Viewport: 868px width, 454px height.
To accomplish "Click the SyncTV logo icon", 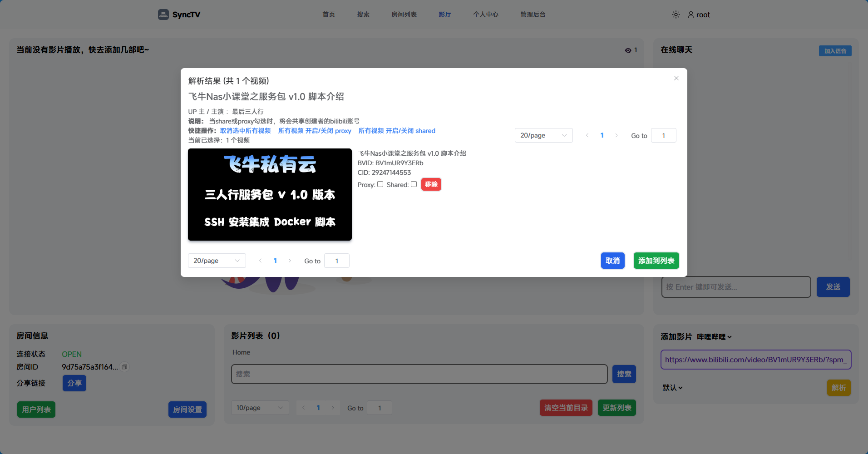I will (x=163, y=15).
